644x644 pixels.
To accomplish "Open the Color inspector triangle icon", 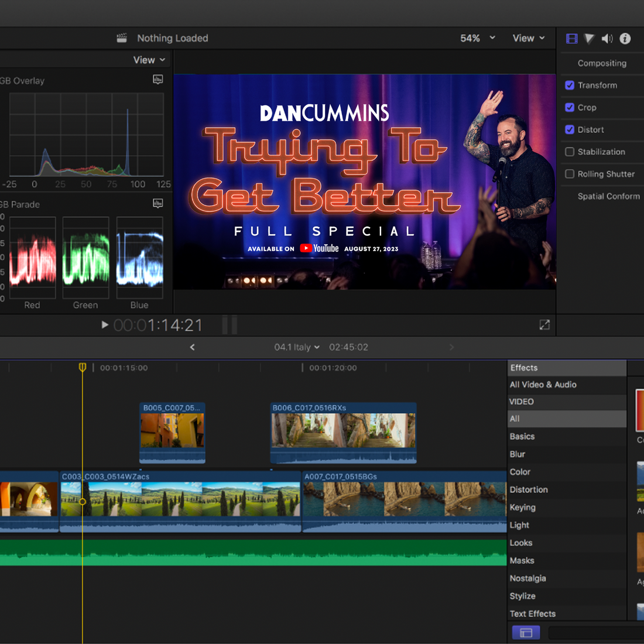I will 589,39.
